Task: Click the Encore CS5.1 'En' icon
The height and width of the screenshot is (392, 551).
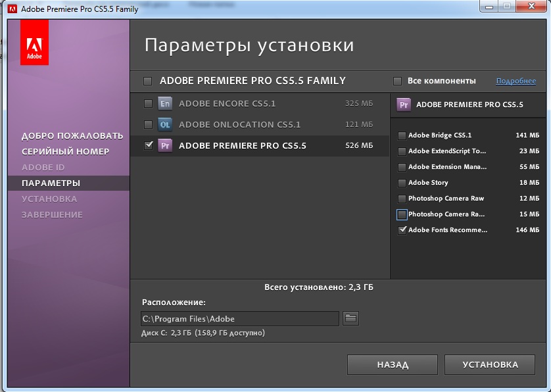Action: point(165,103)
